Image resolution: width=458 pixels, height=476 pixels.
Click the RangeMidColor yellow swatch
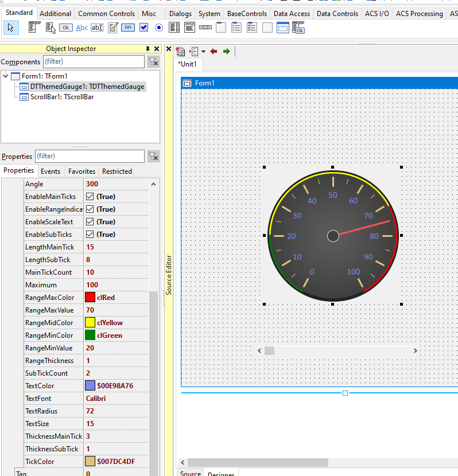point(90,322)
